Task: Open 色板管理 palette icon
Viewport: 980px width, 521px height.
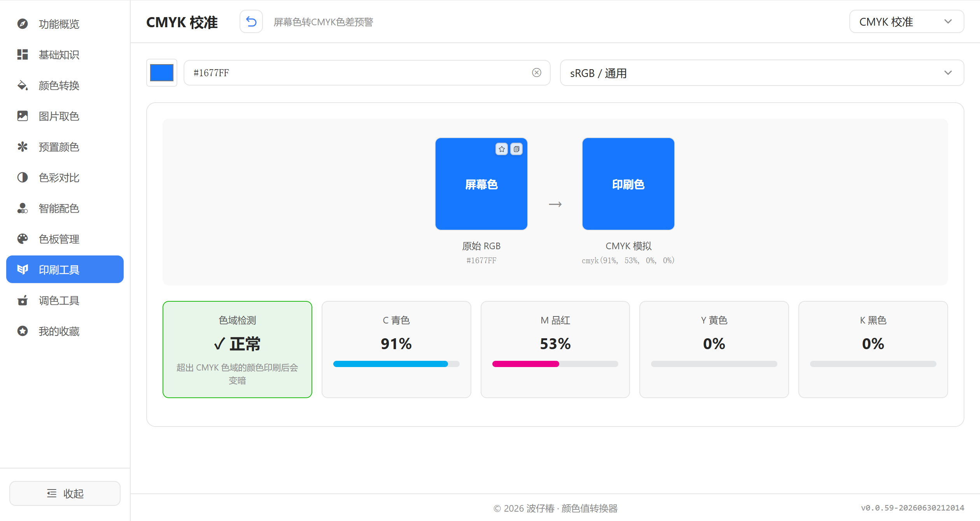Action: (23, 239)
